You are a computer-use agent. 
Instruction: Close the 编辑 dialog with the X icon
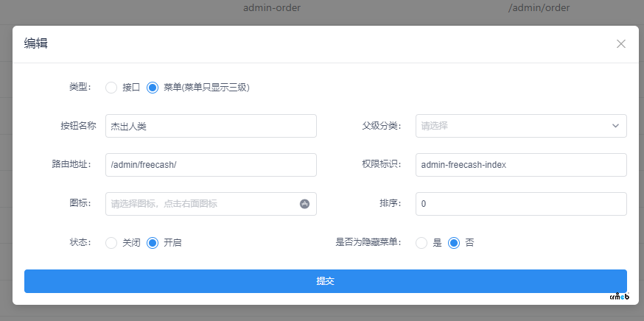pos(621,44)
